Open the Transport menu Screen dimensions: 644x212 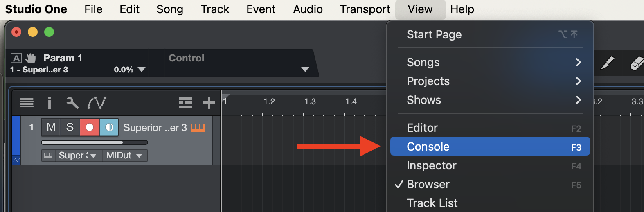(x=365, y=9)
